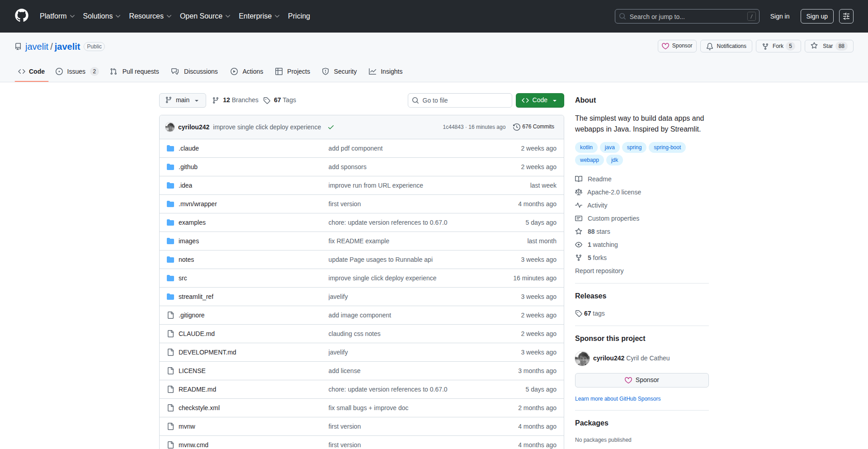The width and height of the screenshot is (868, 449).
Task: Open the 676 Commits history
Action: pos(533,127)
